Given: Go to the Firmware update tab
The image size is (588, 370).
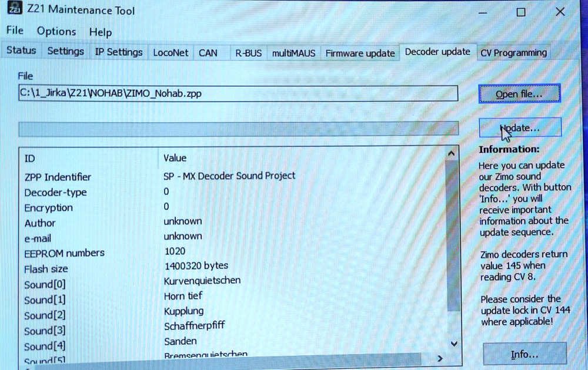Looking at the screenshot, I should 360,53.
